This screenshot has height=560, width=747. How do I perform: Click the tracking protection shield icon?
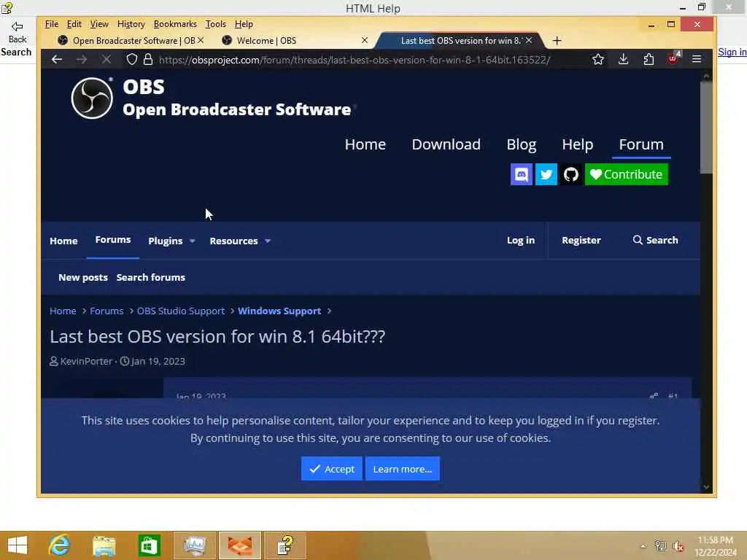pyautogui.click(x=132, y=60)
